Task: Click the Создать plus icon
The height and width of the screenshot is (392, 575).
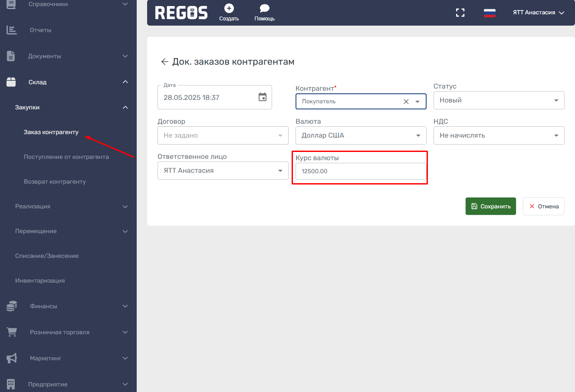Action: 229,9
